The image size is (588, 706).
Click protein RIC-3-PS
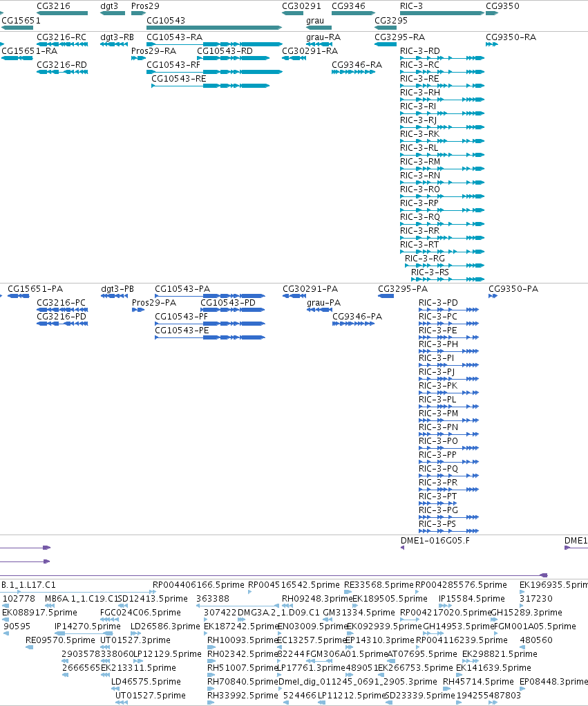pyautogui.click(x=437, y=525)
